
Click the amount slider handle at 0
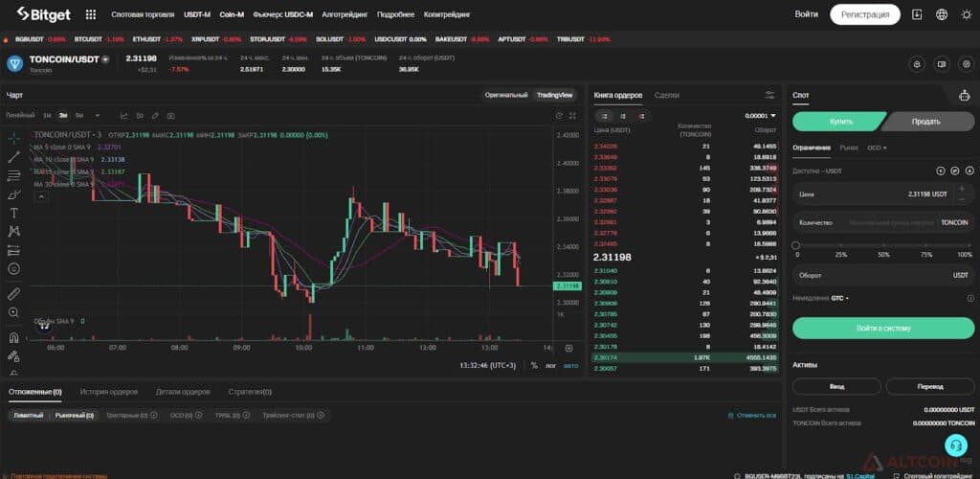click(796, 246)
